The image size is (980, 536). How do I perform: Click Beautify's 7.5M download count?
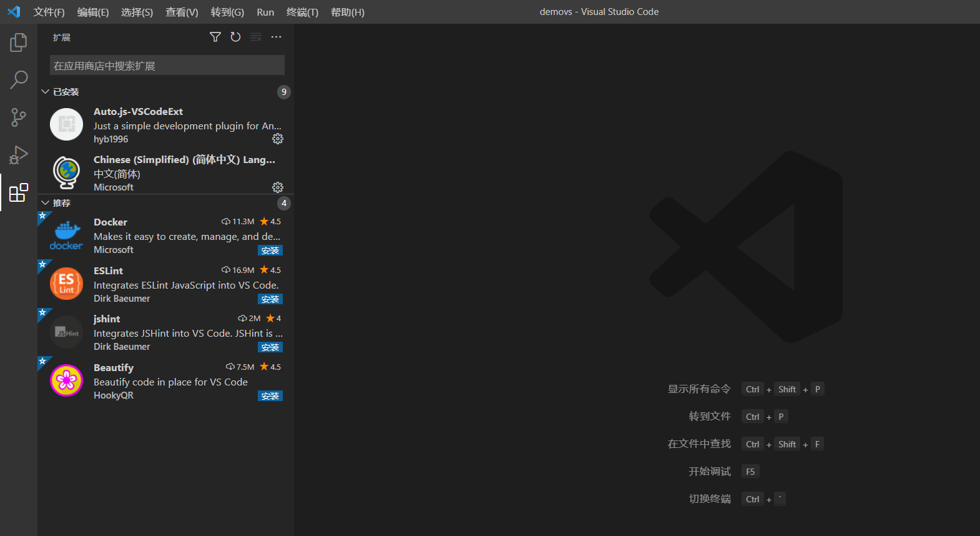point(240,367)
